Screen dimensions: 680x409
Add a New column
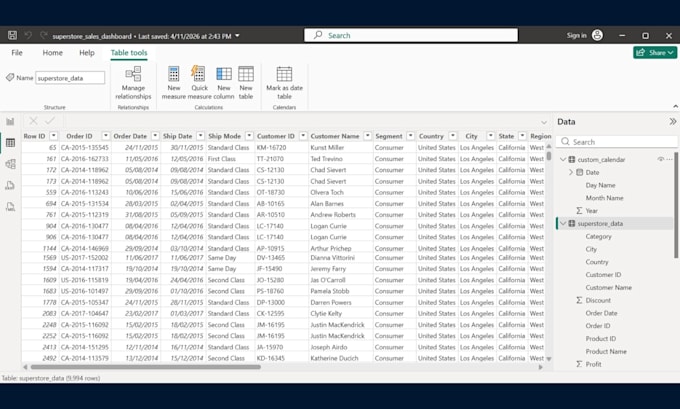(224, 83)
